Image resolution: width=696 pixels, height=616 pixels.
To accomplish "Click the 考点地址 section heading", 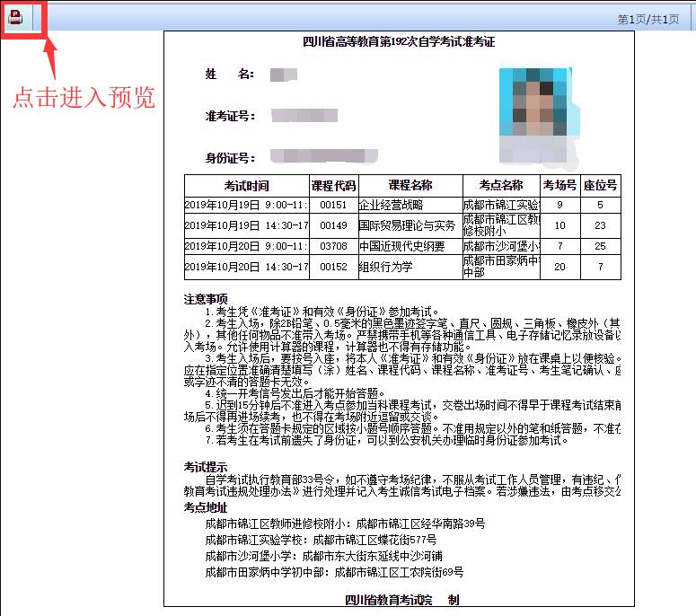I will click(x=206, y=507).
